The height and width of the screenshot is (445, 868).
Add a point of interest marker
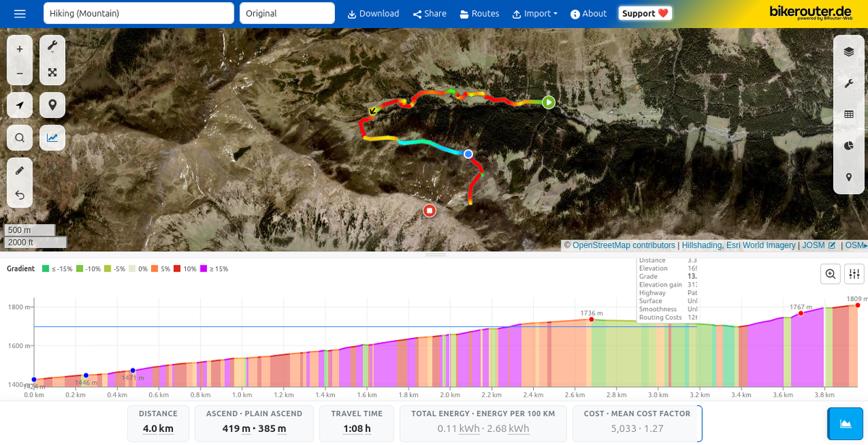[x=52, y=105]
